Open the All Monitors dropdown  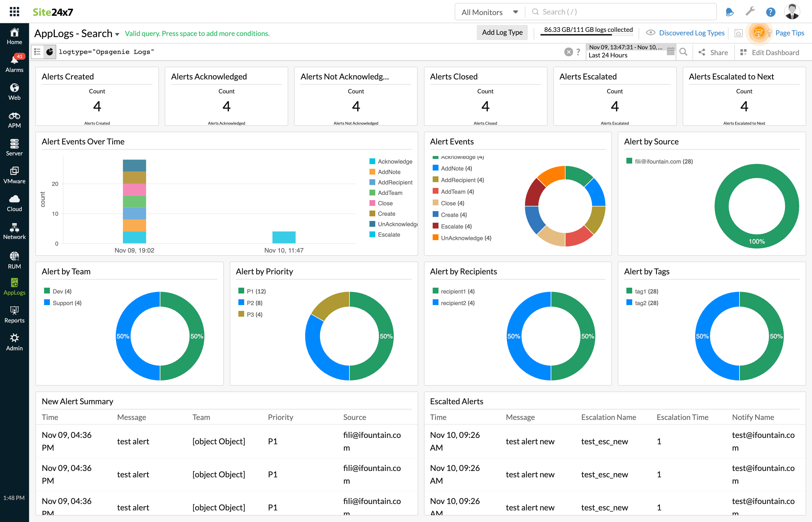[x=489, y=12]
